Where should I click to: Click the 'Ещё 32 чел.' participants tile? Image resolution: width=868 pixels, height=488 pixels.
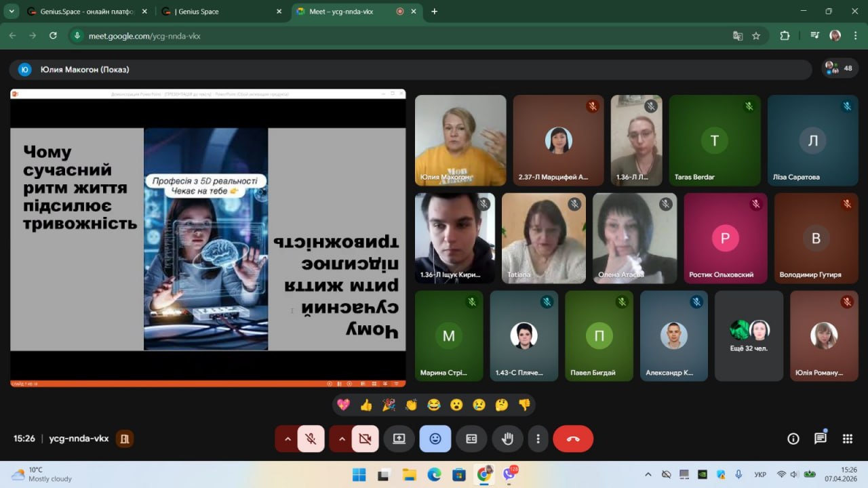pyautogui.click(x=749, y=335)
